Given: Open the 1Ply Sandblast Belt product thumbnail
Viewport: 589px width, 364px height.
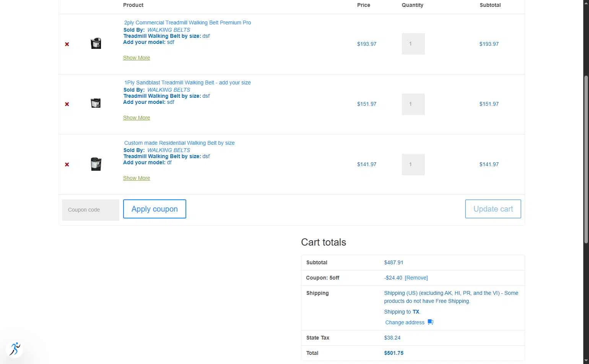Looking at the screenshot, I should (96, 103).
